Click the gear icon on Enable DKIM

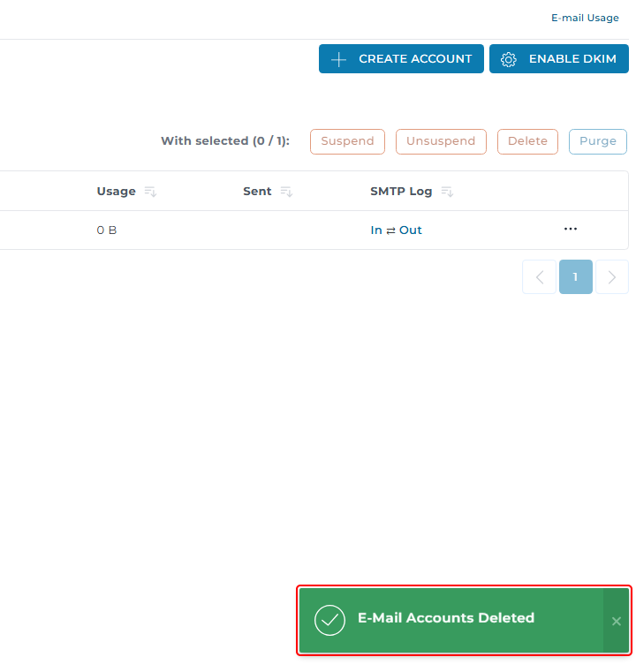508,59
